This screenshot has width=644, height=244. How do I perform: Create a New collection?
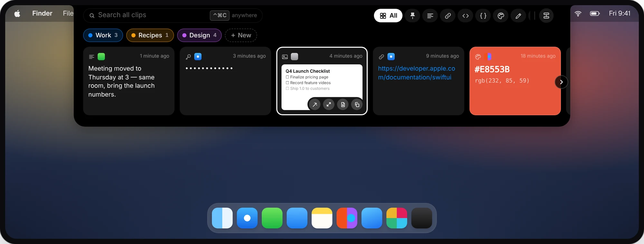click(x=241, y=35)
